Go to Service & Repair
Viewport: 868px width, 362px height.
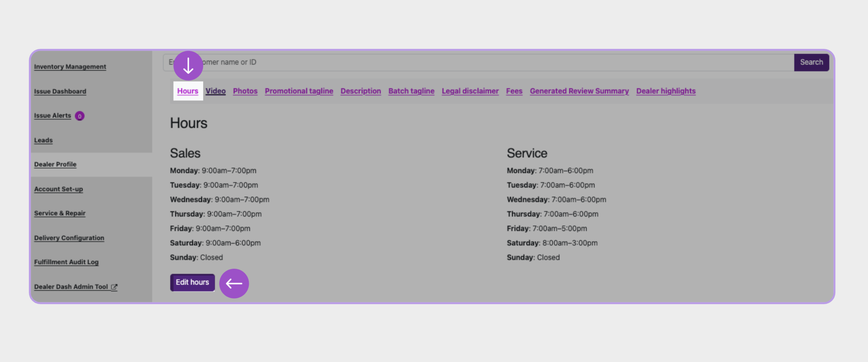pyautogui.click(x=60, y=213)
